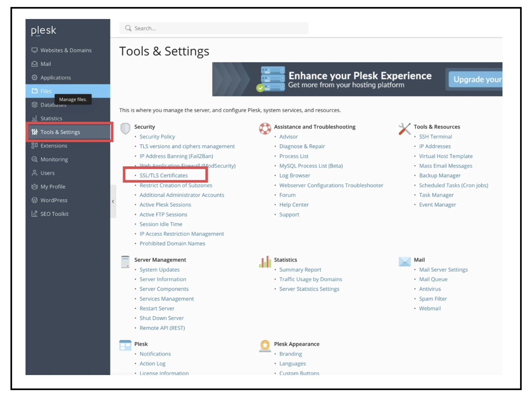Click the WordPress logo icon
The image size is (532, 398).
tap(35, 200)
